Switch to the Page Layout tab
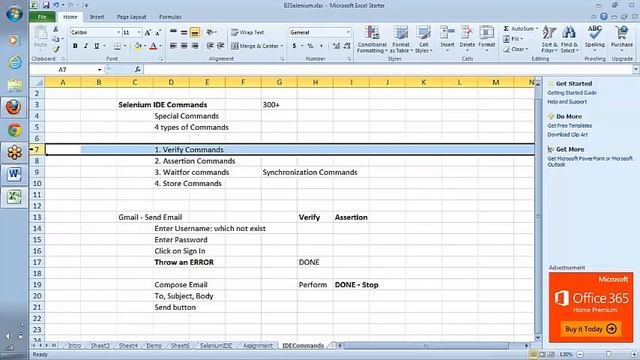The image size is (640, 360). (x=131, y=17)
